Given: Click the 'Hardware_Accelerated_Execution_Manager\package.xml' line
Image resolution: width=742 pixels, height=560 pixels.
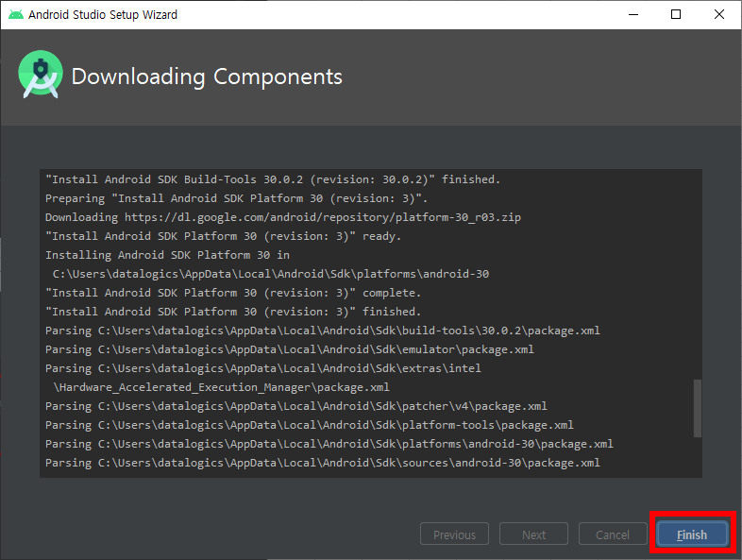Looking at the screenshot, I should [222, 387].
